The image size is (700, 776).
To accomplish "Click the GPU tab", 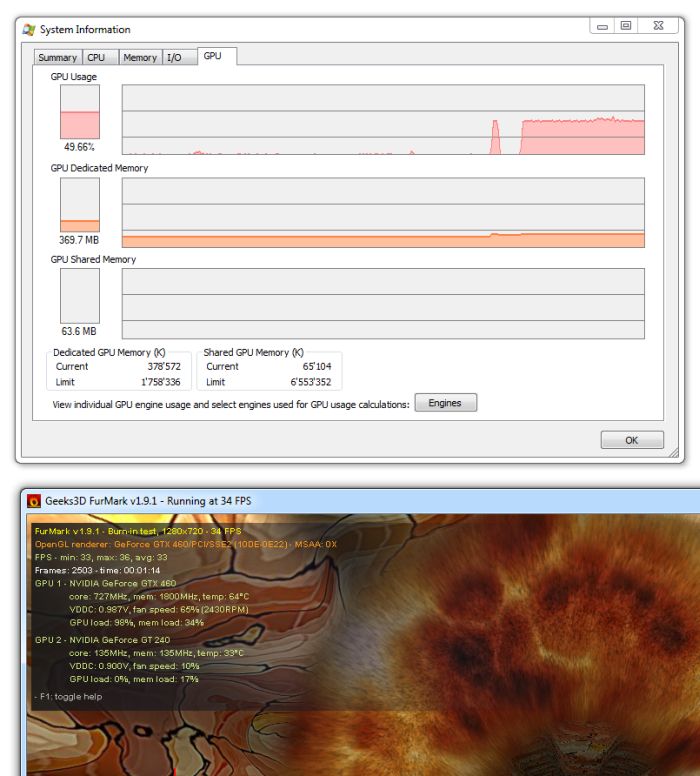I will click(x=217, y=56).
